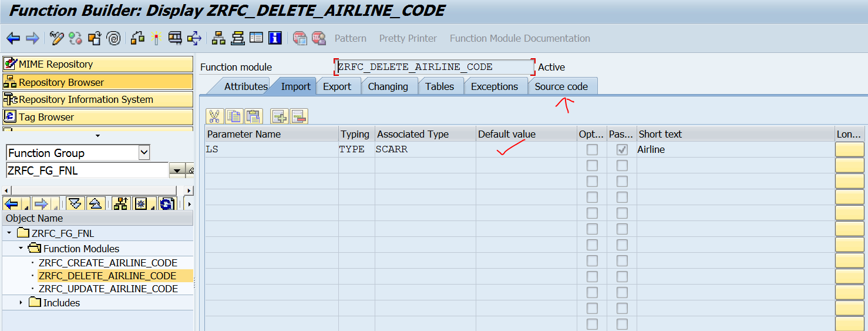Open the MIME Repository
868x331 pixels.
click(97, 64)
